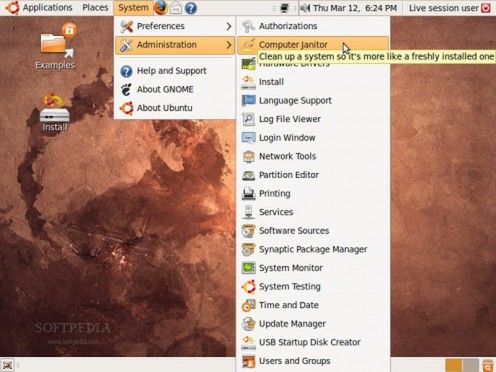Image resolution: width=496 pixels, height=372 pixels.
Task: Choose About Ubuntu text entry
Action: coord(165,108)
